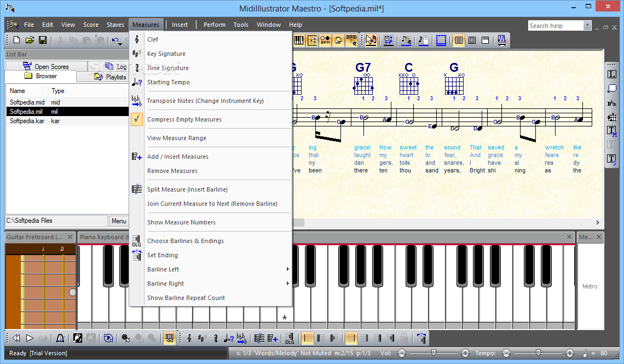Click the T-M text tool icon
Screen dimensions: 624x364
tap(611, 131)
